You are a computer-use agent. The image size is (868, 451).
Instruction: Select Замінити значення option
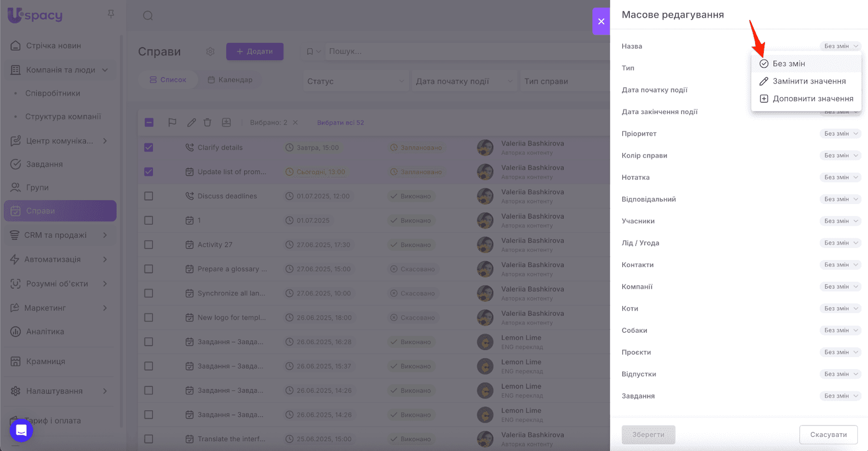coord(808,81)
